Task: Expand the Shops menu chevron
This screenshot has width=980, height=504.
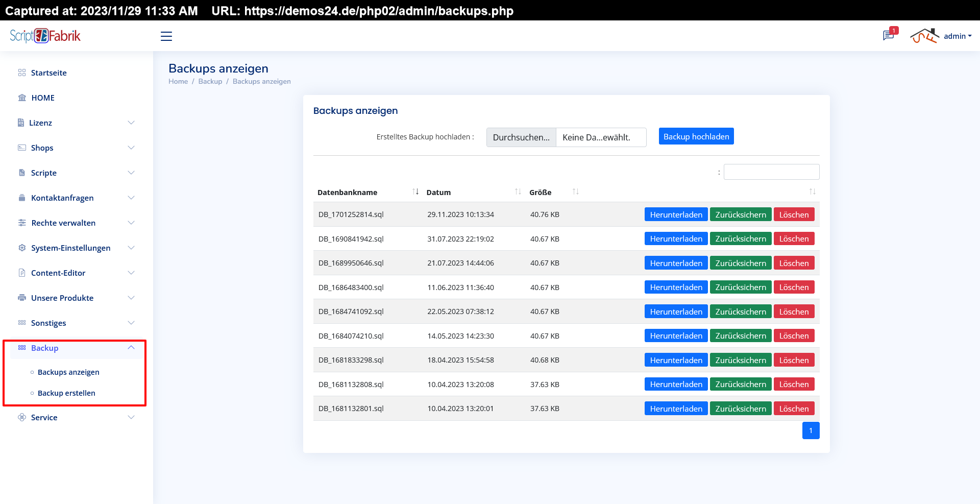Action: click(x=131, y=148)
